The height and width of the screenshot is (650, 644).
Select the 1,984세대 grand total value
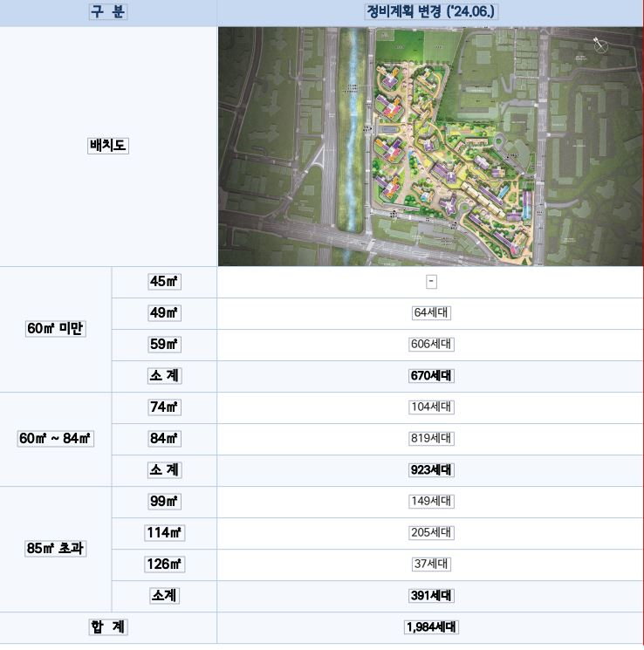pyautogui.click(x=431, y=627)
